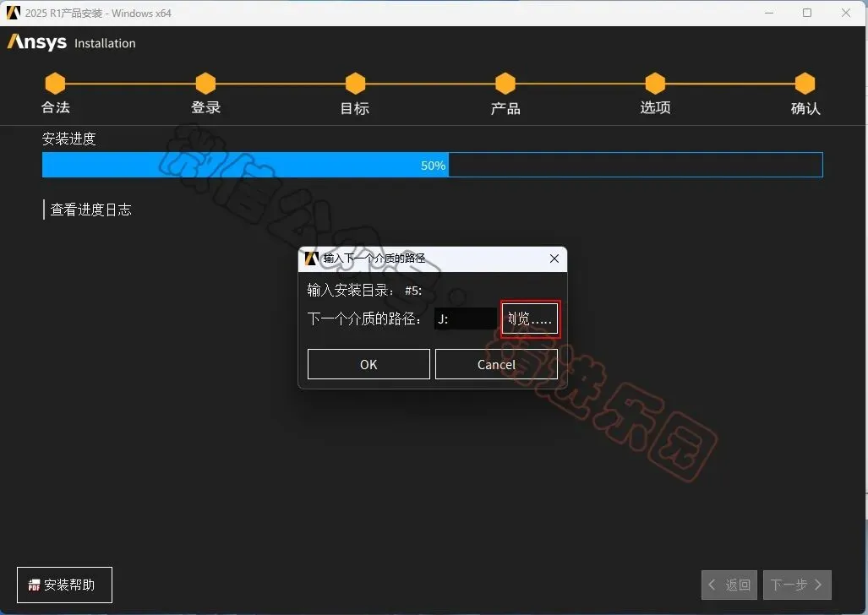Click the Ansys logo in header
Viewport: 868px width, 615px height.
pyautogui.click(x=37, y=42)
